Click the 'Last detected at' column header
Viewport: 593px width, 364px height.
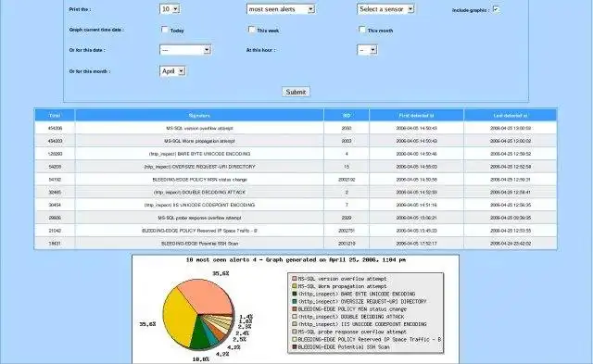pyautogui.click(x=511, y=115)
